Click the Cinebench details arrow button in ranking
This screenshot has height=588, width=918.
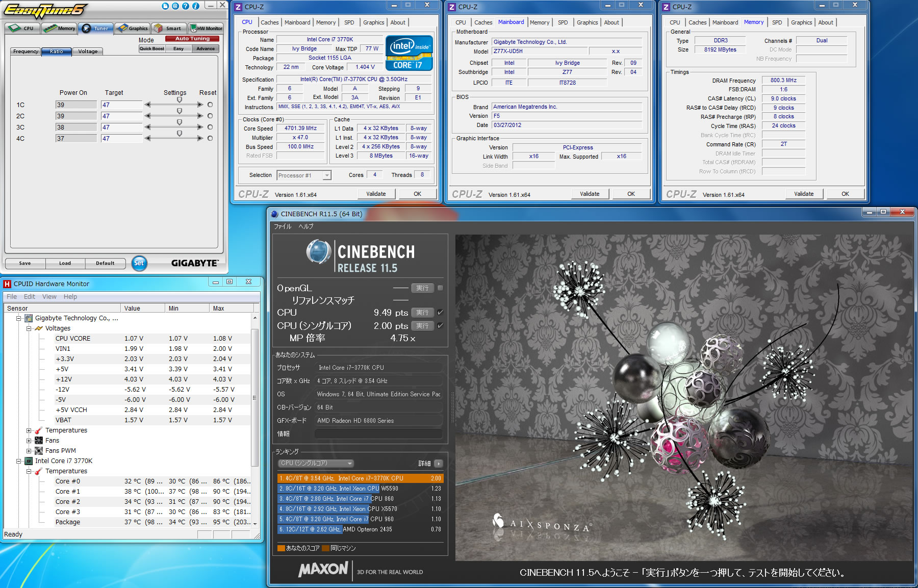439,464
